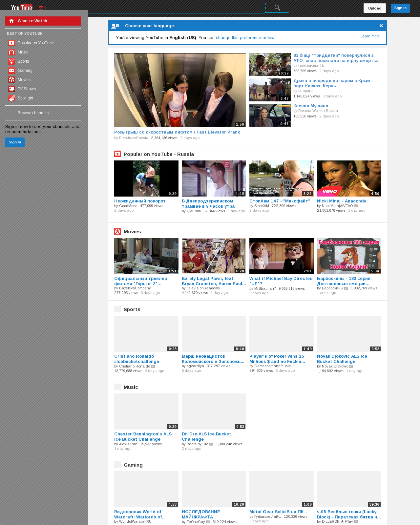Play the 3:47 Крым ferry thumbnail
420x525 pixels.
[x=270, y=90]
